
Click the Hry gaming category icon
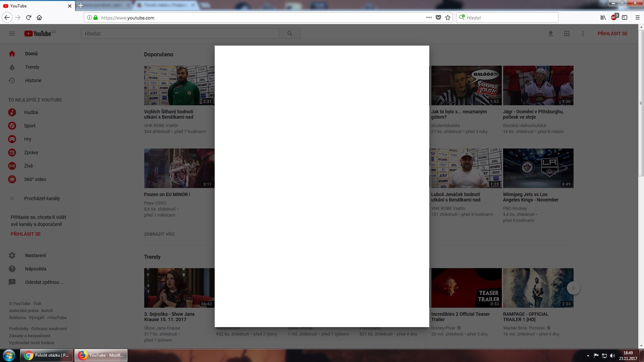click(12, 139)
